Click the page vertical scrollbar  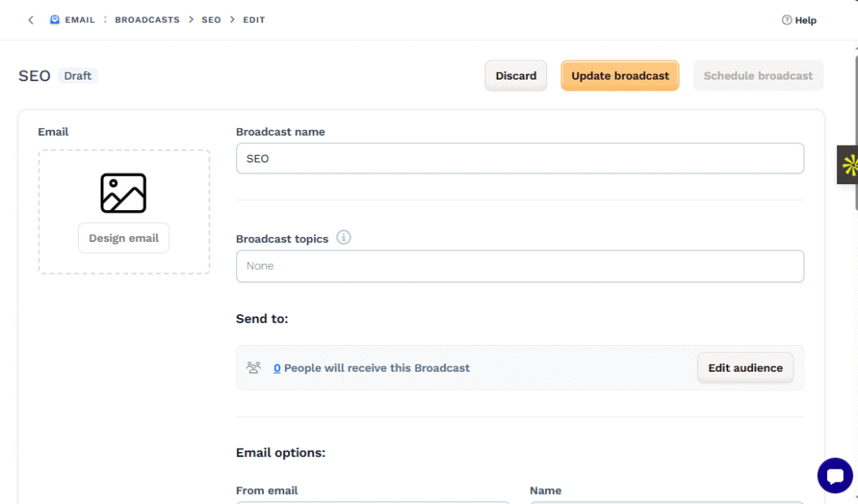[856, 131]
